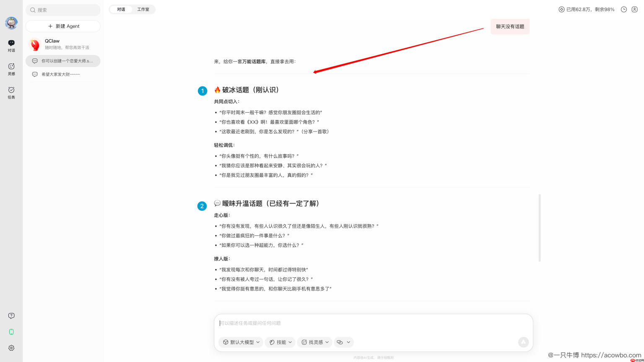
Task: Click the heading 暧昧升温话题（已经有一定了解）
Action: tap(272, 204)
